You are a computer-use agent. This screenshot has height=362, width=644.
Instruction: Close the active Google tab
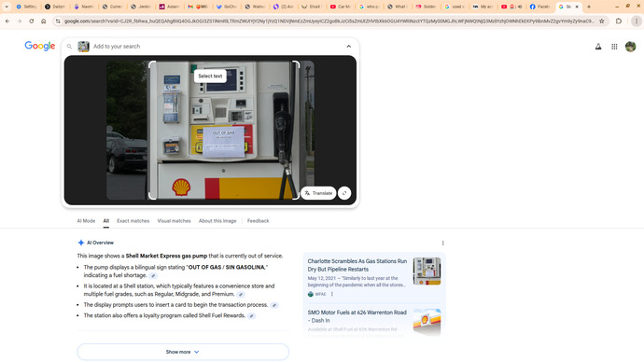pos(577,7)
